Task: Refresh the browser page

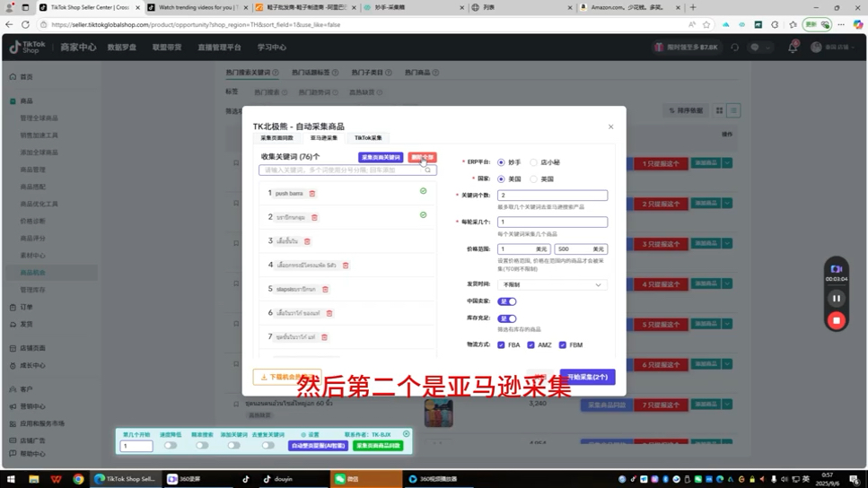Action: [25, 24]
